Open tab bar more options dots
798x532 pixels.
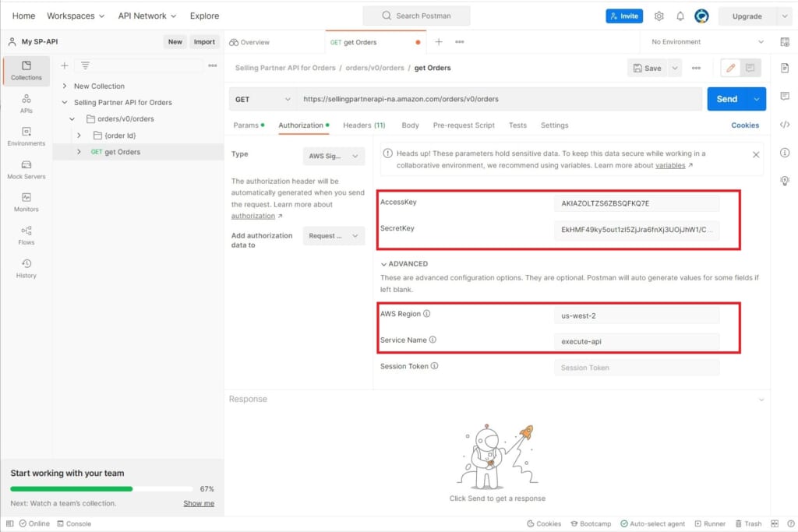coord(460,42)
